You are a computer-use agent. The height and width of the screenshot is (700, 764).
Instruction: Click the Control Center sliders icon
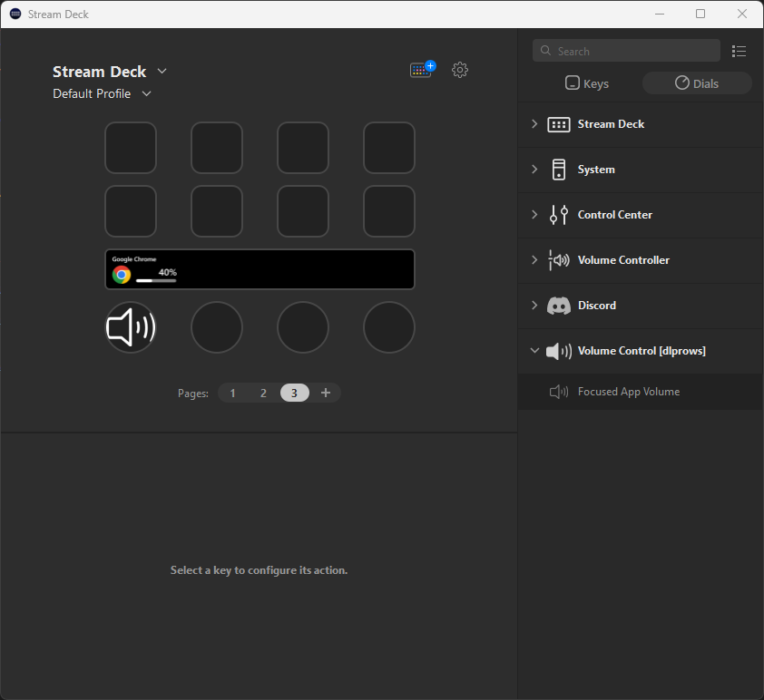click(x=558, y=215)
